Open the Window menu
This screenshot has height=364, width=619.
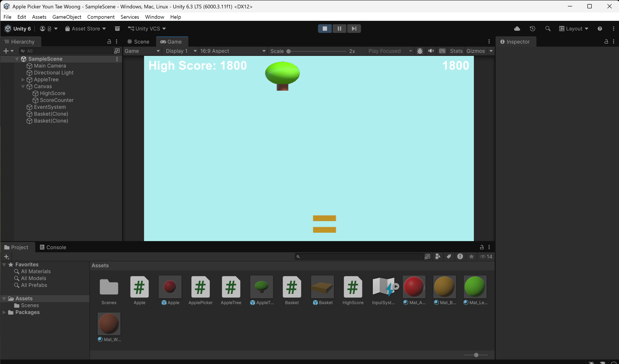pos(155,17)
